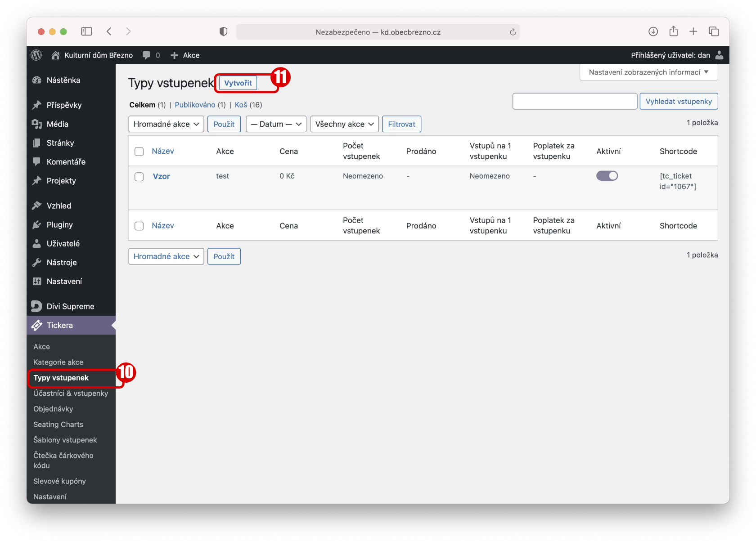The width and height of the screenshot is (756, 541).
Task: Check the checkbox next to Vzor row
Action: [x=139, y=177]
